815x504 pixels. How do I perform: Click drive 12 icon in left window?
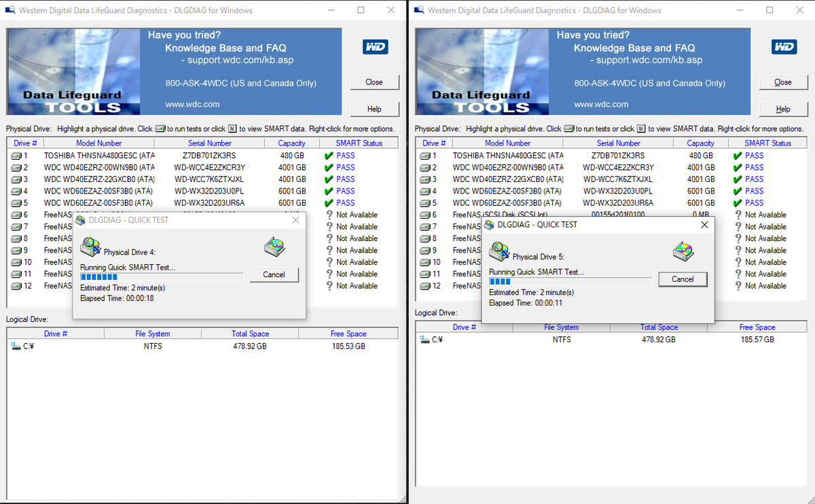coord(16,286)
